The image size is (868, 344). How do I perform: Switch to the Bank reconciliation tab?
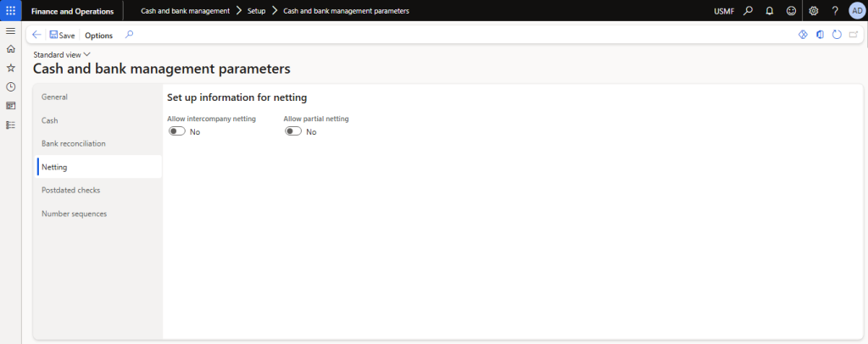point(74,143)
